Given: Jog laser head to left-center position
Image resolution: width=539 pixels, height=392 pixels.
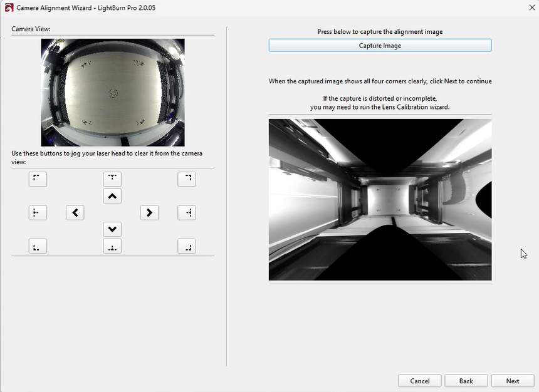Looking at the screenshot, I should (38, 213).
